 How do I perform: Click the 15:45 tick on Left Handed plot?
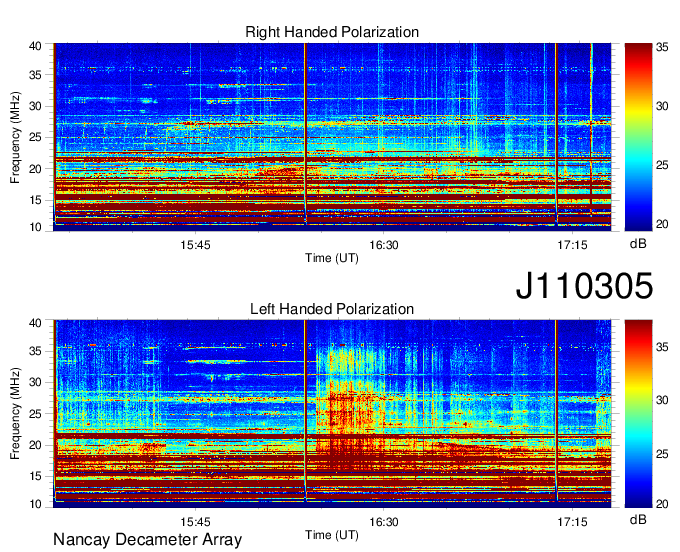pyautogui.click(x=195, y=522)
